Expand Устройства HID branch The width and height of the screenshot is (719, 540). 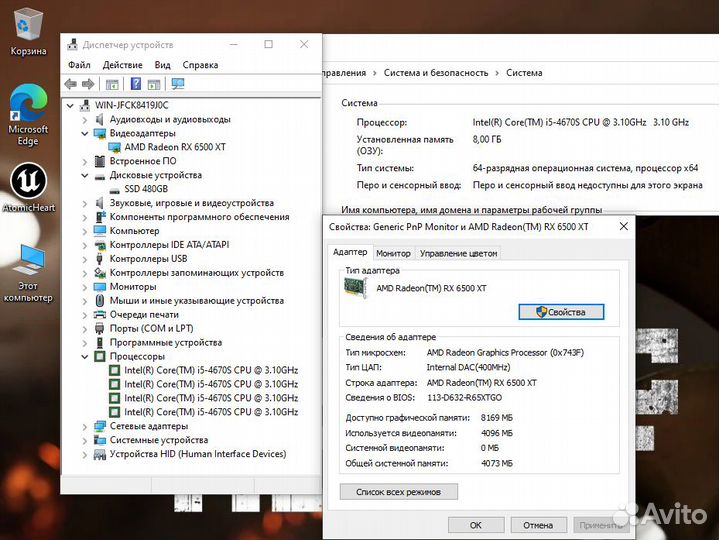pyautogui.click(x=85, y=455)
